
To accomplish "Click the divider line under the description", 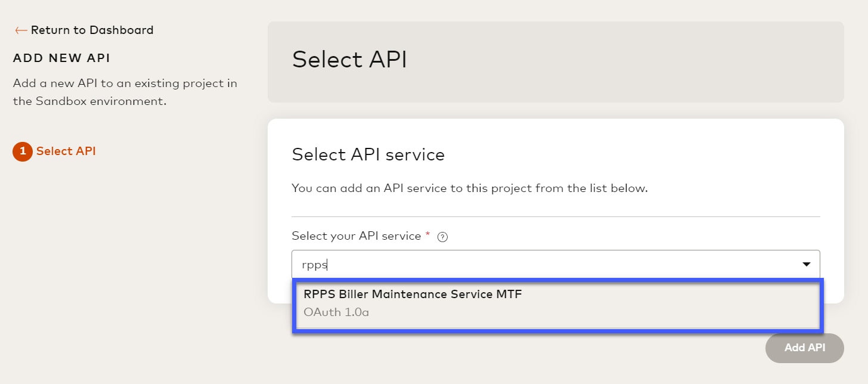I will pyautogui.click(x=556, y=216).
